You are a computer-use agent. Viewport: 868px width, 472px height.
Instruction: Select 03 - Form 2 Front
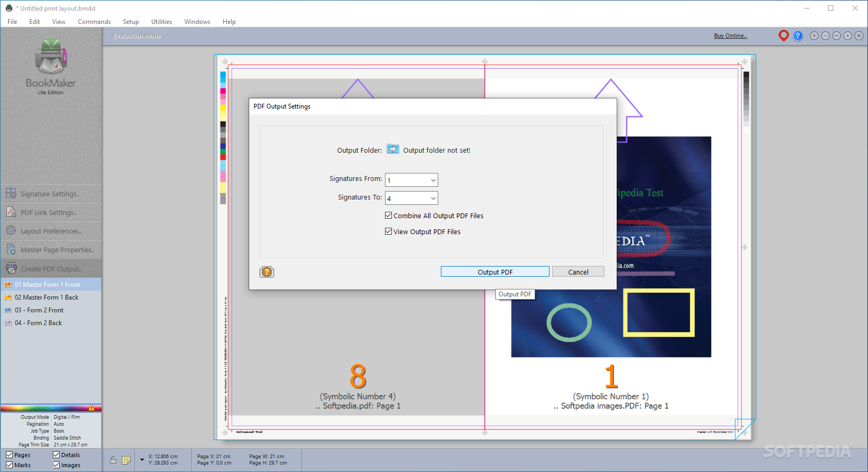(x=51, y=310)
